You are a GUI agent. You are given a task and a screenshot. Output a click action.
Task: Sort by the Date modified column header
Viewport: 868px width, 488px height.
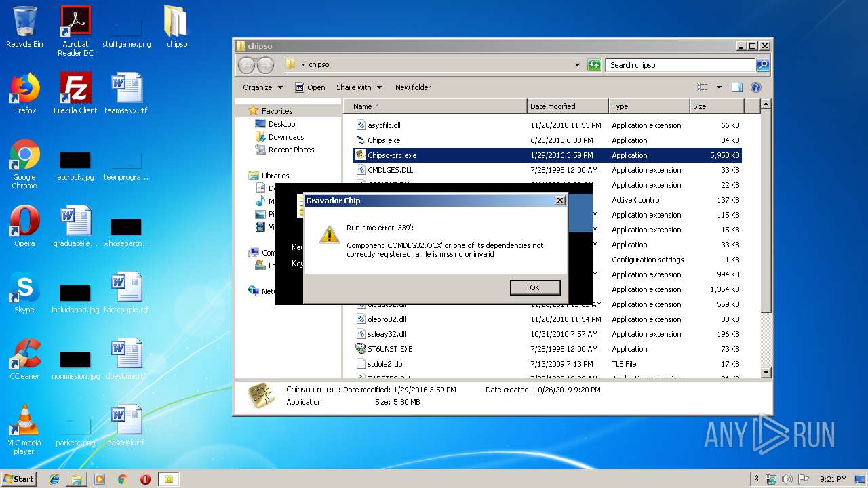[568, 106]
